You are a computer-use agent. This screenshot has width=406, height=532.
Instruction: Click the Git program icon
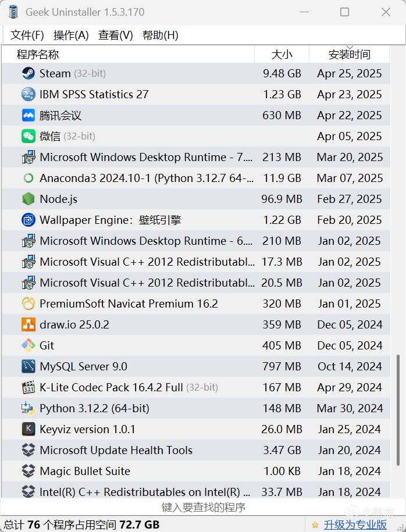coord(28,345)
